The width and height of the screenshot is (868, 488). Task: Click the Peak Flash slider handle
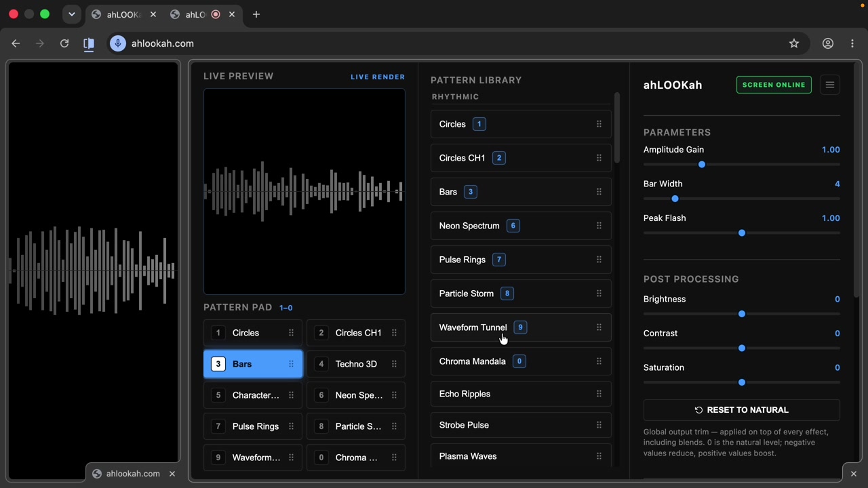coord(742,233)
